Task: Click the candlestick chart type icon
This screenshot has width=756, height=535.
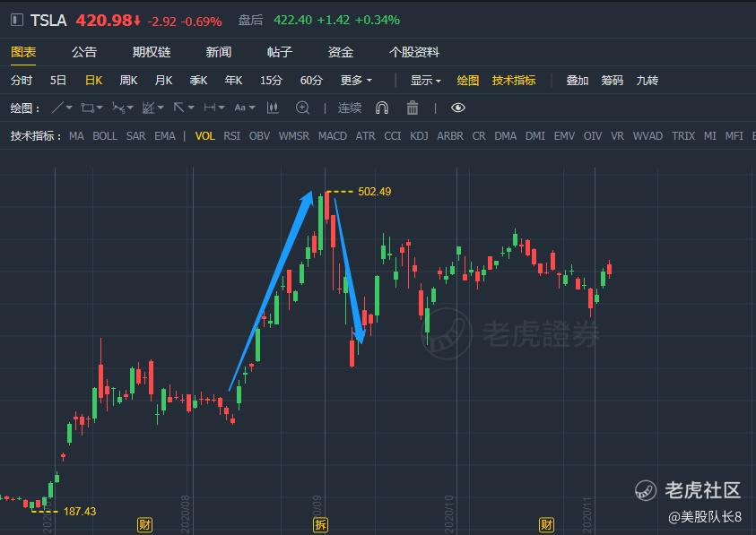Action: [273, 108]
